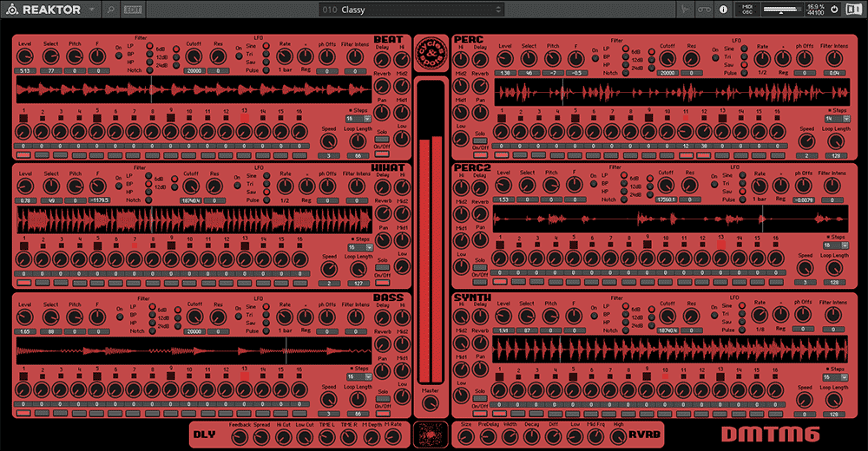Open the MIDI OSC settings indicator
The image size is (868, 451).
click(746, 10)
